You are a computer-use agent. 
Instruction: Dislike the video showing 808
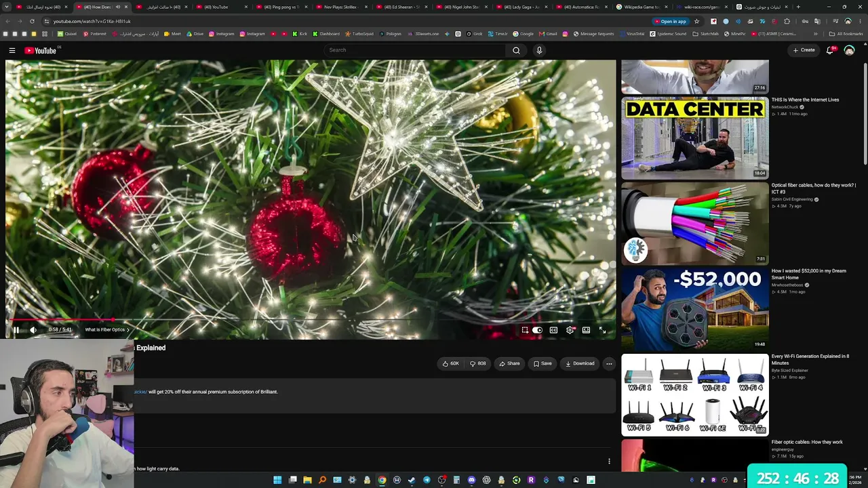(477, 363)
